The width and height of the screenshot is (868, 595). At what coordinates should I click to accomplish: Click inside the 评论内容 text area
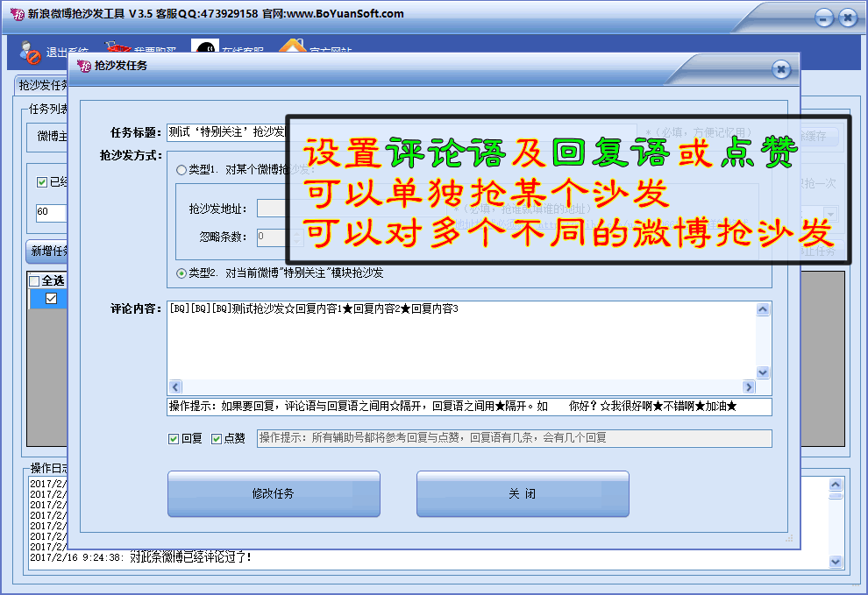point(462,341)
